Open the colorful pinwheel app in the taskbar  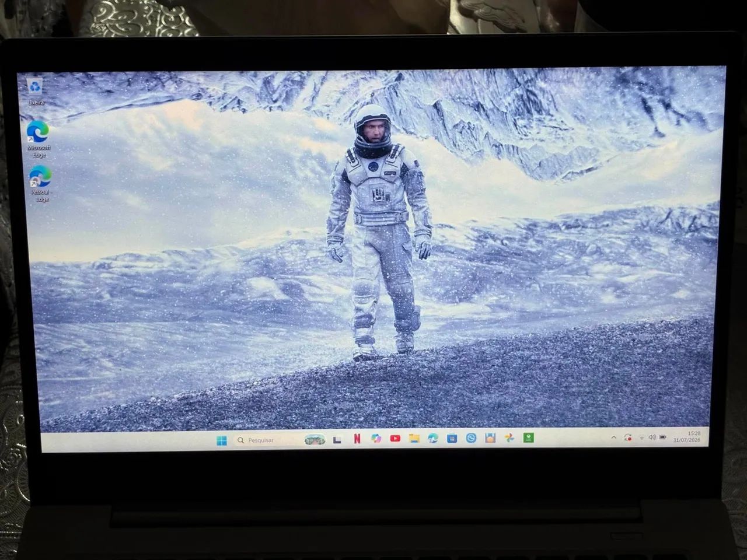tap(509, 437)
